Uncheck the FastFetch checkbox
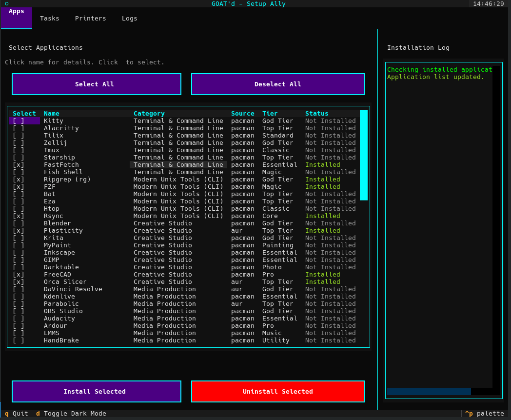 point(18,164)
